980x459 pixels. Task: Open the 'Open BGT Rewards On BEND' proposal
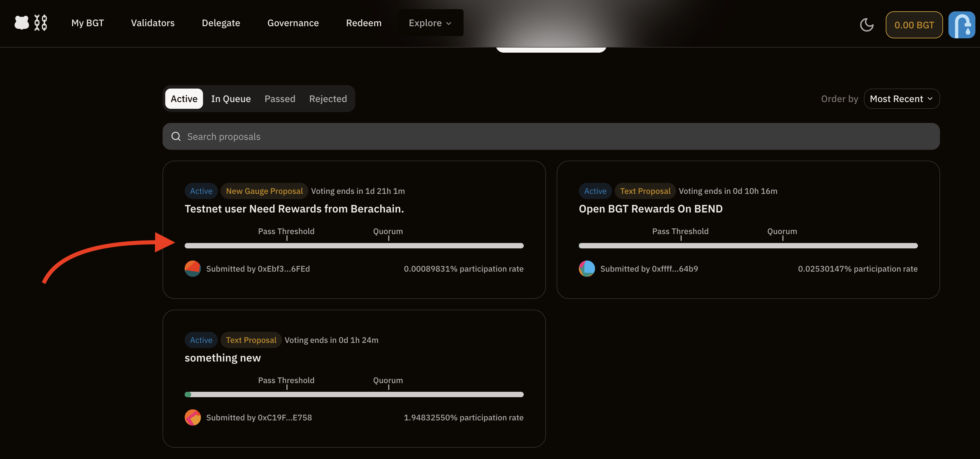coord(651,209)
